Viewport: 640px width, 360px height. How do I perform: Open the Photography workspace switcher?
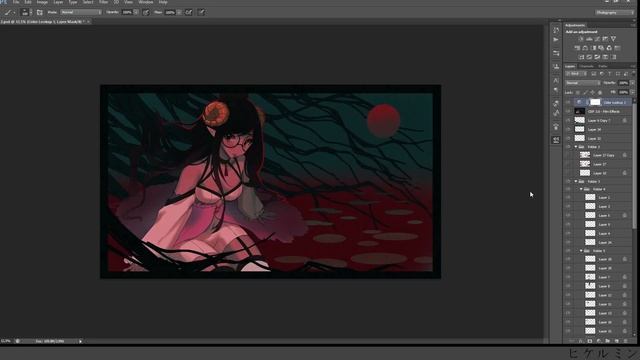pyautogui.click(x=614, y=13)
